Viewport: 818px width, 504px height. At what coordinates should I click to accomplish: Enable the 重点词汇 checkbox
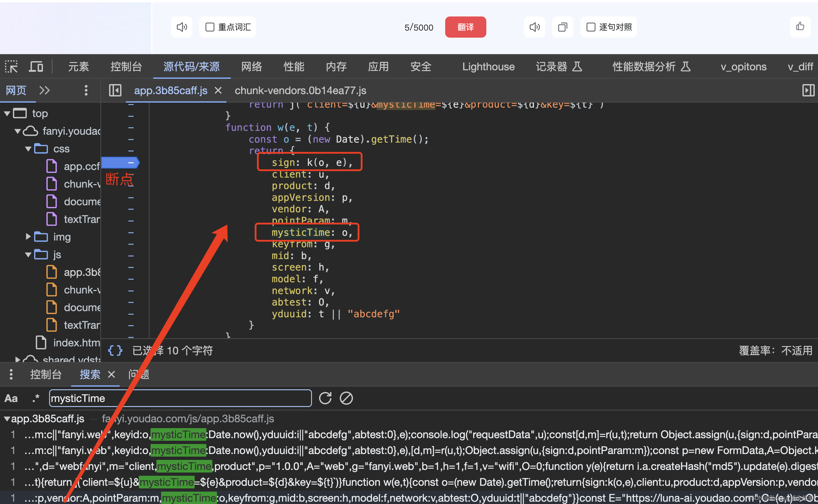coord(210,27)
